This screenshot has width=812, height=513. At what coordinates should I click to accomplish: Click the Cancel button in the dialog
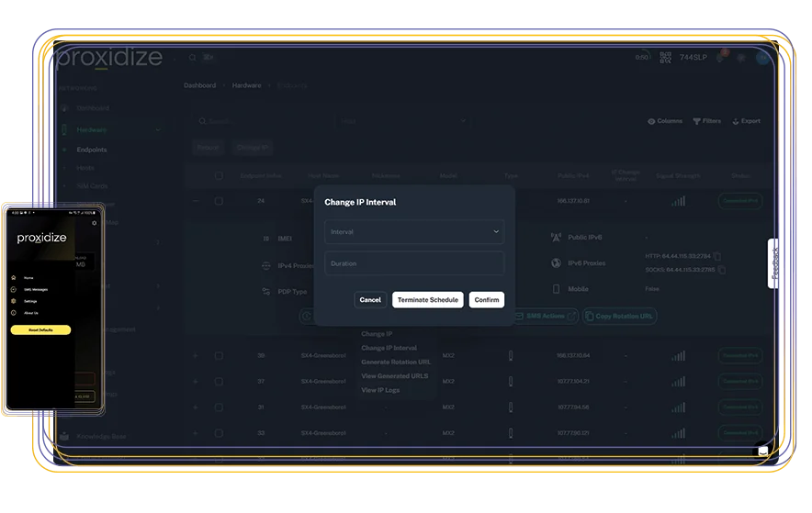pos(370,300)
